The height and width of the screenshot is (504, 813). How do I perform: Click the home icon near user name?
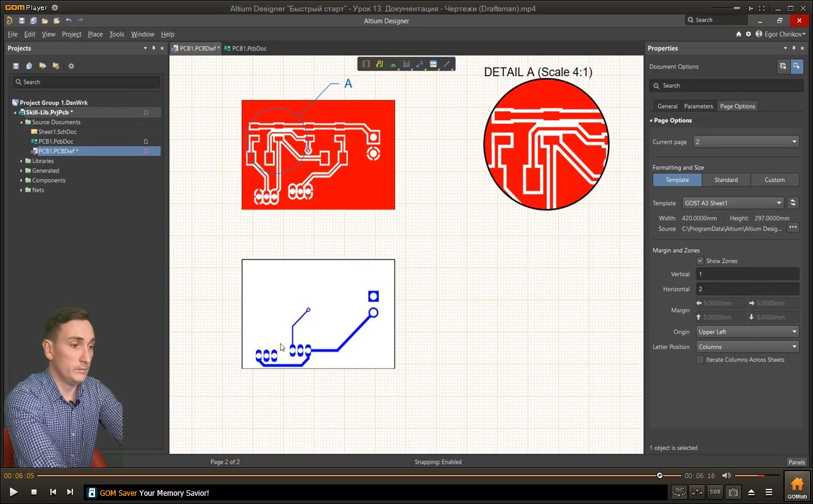[x=739, y=34]
